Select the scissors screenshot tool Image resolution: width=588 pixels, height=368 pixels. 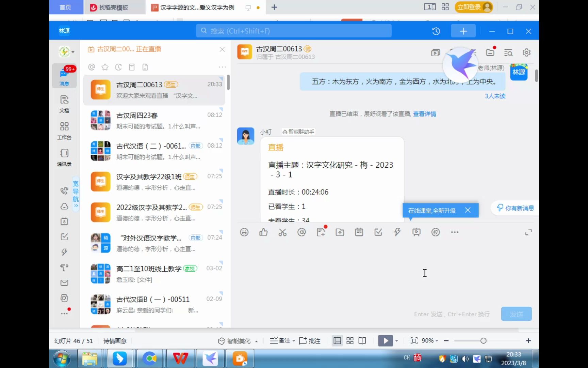282,232
